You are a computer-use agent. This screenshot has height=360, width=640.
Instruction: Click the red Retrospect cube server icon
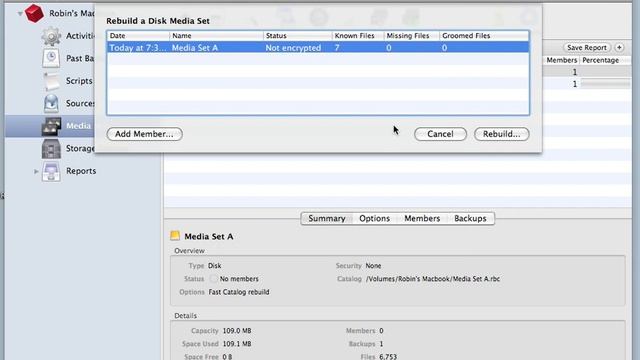34,13
